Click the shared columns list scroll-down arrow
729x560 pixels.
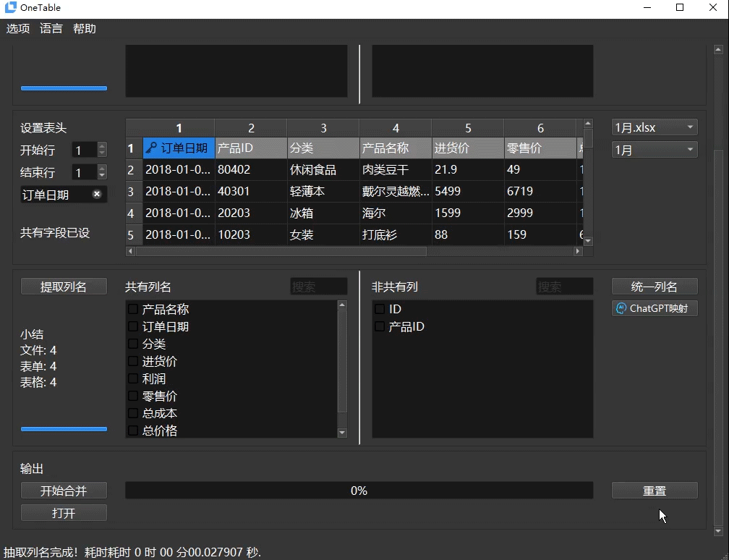pos(342,433)
